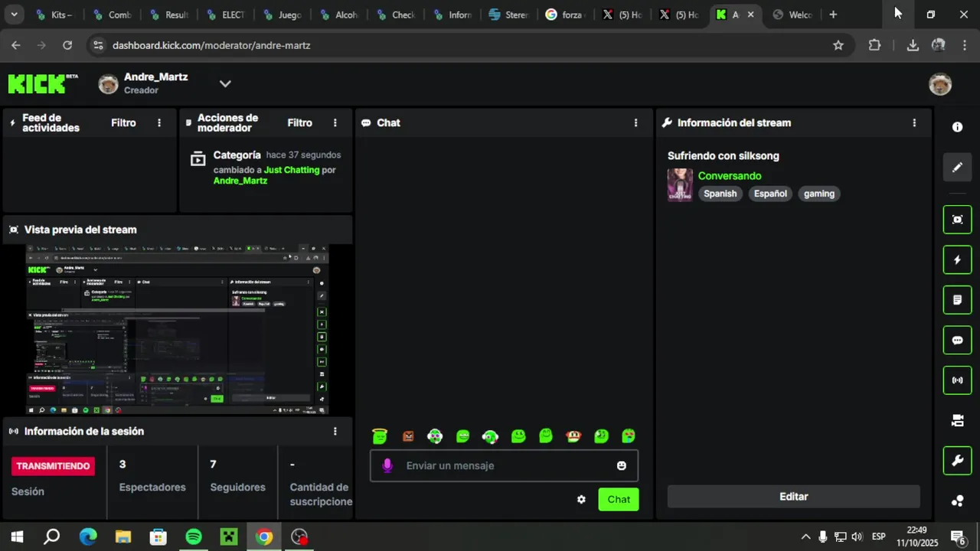Open a new browser tab
The image size is (980, 551).
[x=833, y=15]
